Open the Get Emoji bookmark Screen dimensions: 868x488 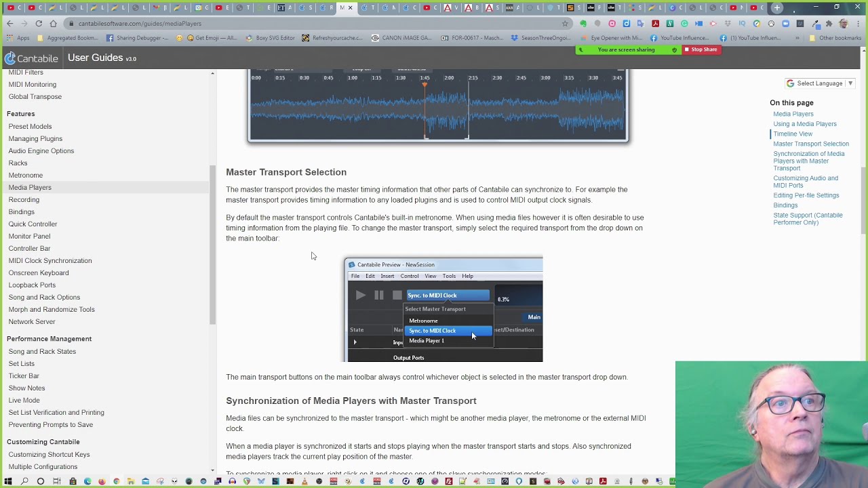(211, 38)
